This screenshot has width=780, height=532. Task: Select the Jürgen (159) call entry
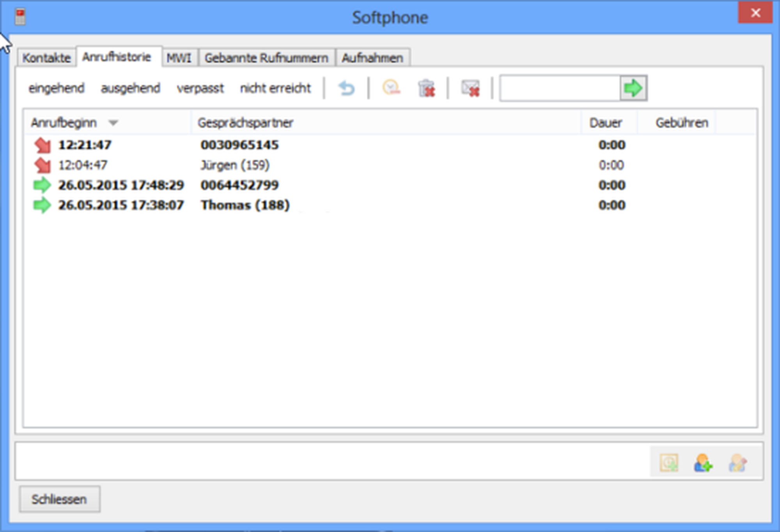pyautogui.click(x=235, y=165)
